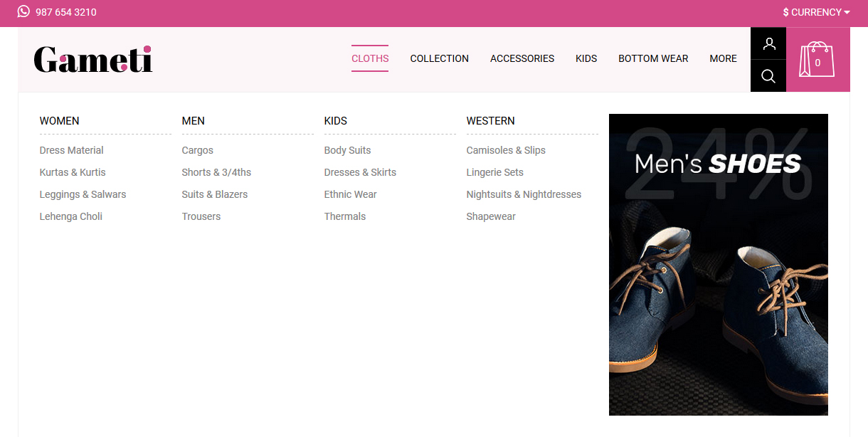The width and height of the screenshot is (868, 437).
Task: Open the Cloths menu
Action: pyautogui.click(x=370, y=58)
